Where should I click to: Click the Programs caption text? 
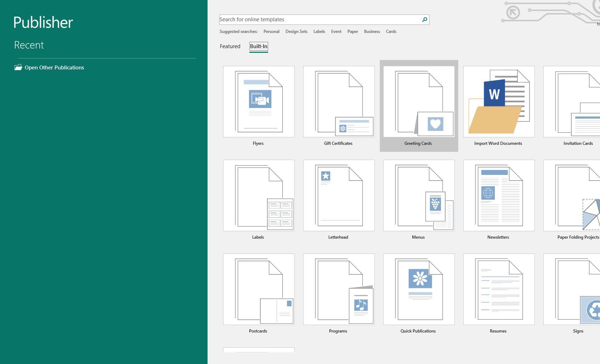tap(338, 331)
